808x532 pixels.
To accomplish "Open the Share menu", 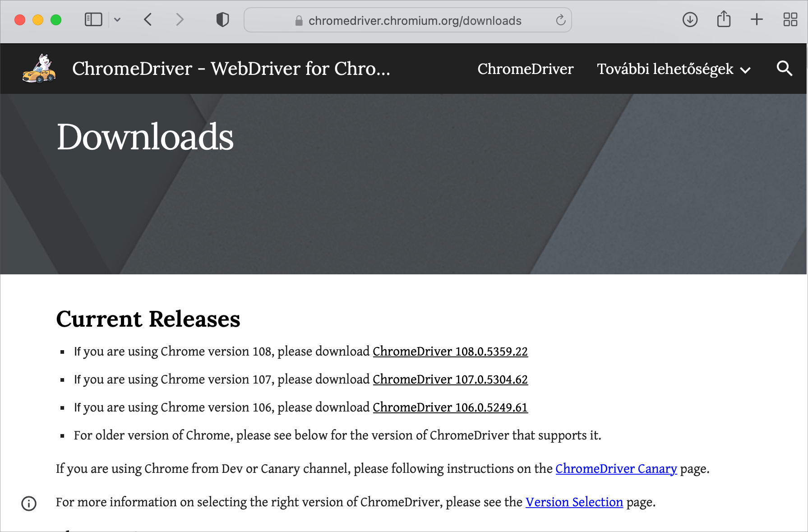I will click(x=724, y=19).
